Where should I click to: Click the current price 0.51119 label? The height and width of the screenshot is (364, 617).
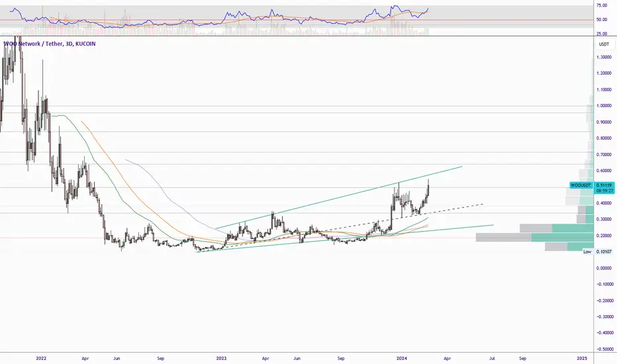(x=604, y=185)
